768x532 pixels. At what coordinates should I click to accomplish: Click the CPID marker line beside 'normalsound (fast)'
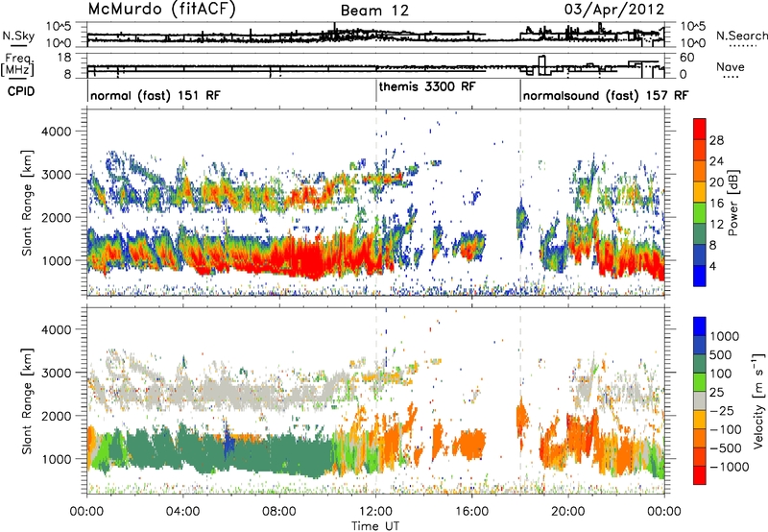520,90
